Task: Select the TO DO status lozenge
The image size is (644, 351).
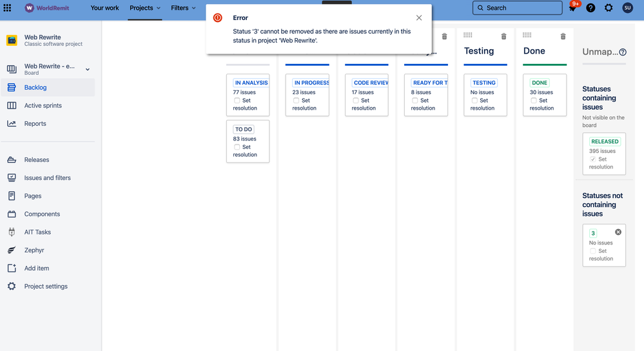Action: point(244,129)
